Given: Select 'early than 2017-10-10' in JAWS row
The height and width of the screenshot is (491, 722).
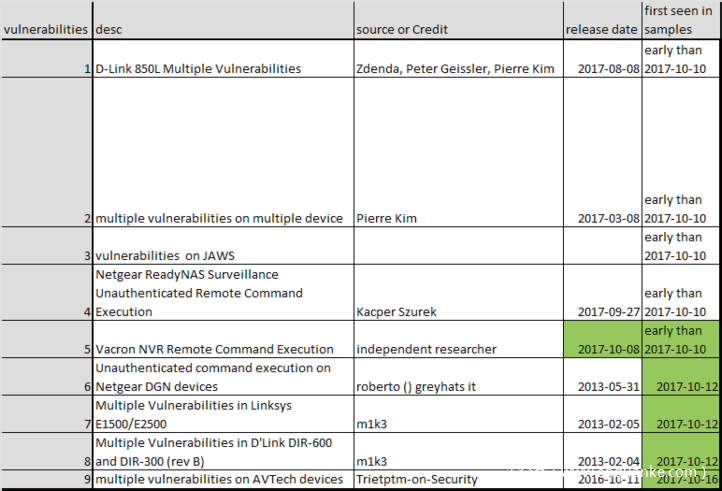Looking at the screenshot, I should pos(681,246).
